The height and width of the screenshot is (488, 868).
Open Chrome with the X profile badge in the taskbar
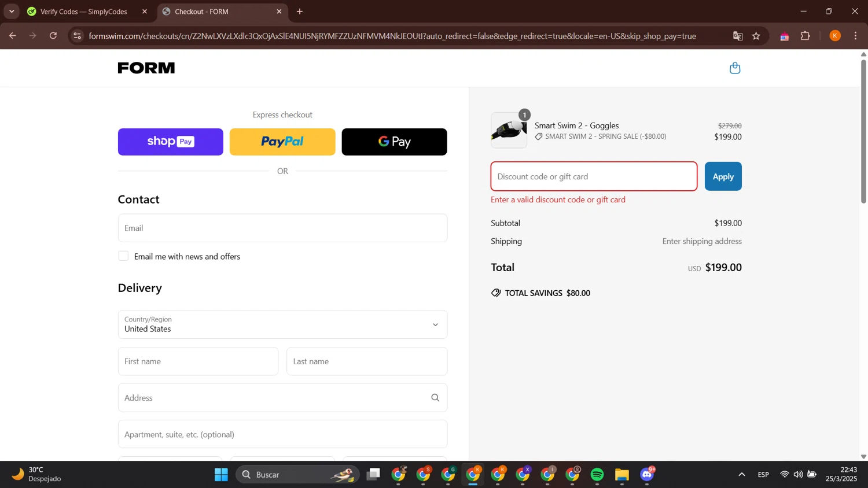523,475
